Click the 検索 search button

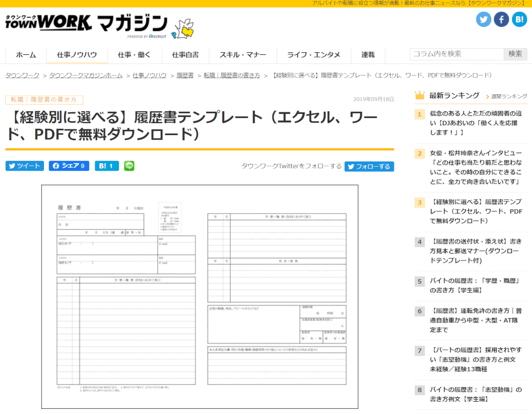click(515, 54)
